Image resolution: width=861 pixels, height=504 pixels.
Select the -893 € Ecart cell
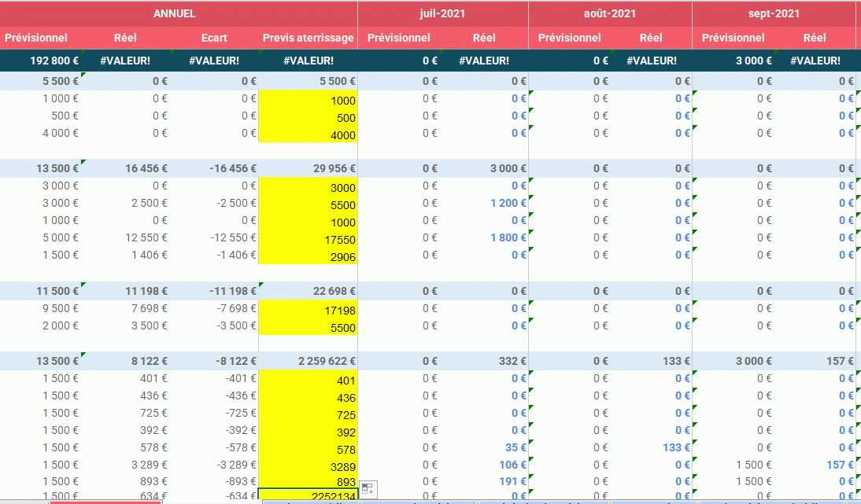coord(214,481)
